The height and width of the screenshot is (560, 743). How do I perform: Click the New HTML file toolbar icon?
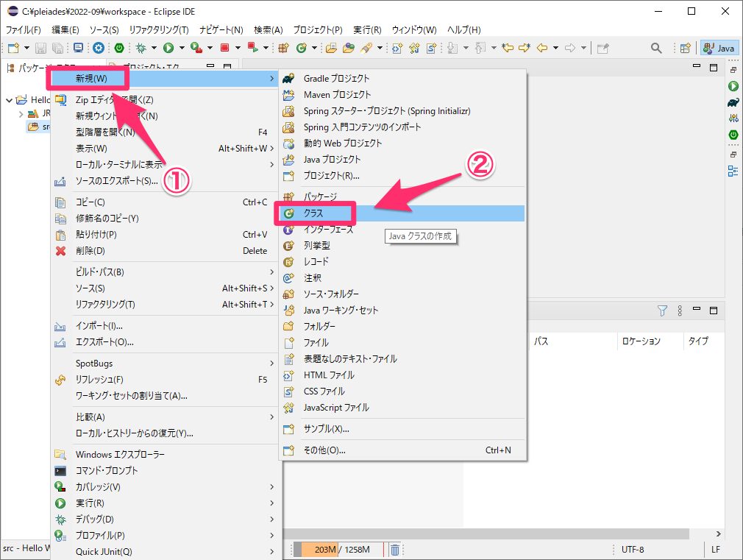coord(397,48)
